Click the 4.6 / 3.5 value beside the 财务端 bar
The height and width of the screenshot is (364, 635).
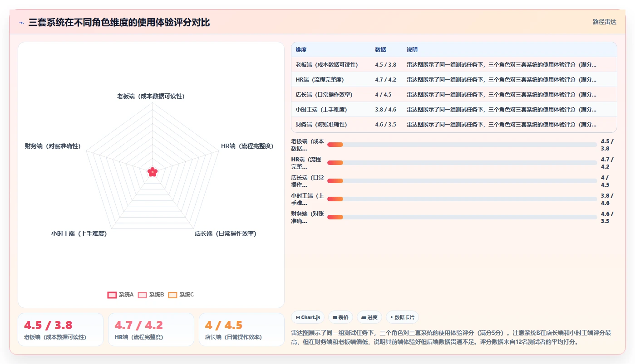click(607, 218)
